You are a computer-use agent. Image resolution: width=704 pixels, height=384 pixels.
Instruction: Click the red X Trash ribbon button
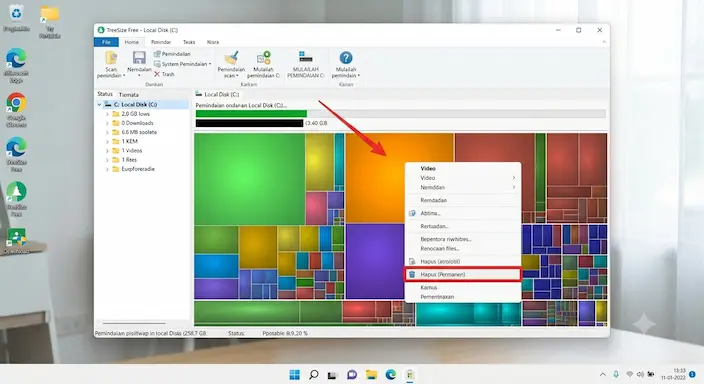(x=164, y=74)
